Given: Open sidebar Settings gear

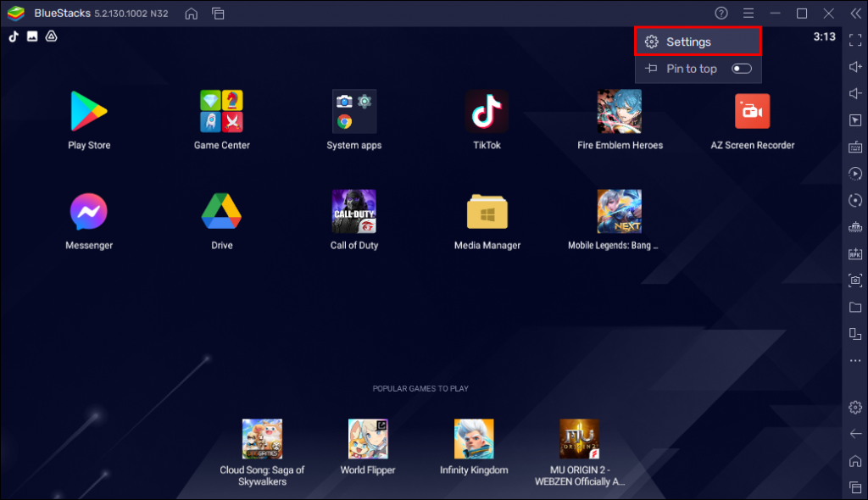Looking at the screenshot, I should point(856,408).
